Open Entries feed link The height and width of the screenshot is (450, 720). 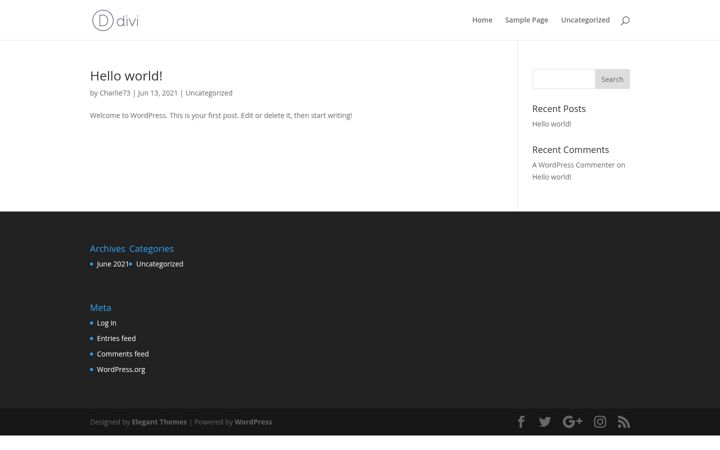116,338
